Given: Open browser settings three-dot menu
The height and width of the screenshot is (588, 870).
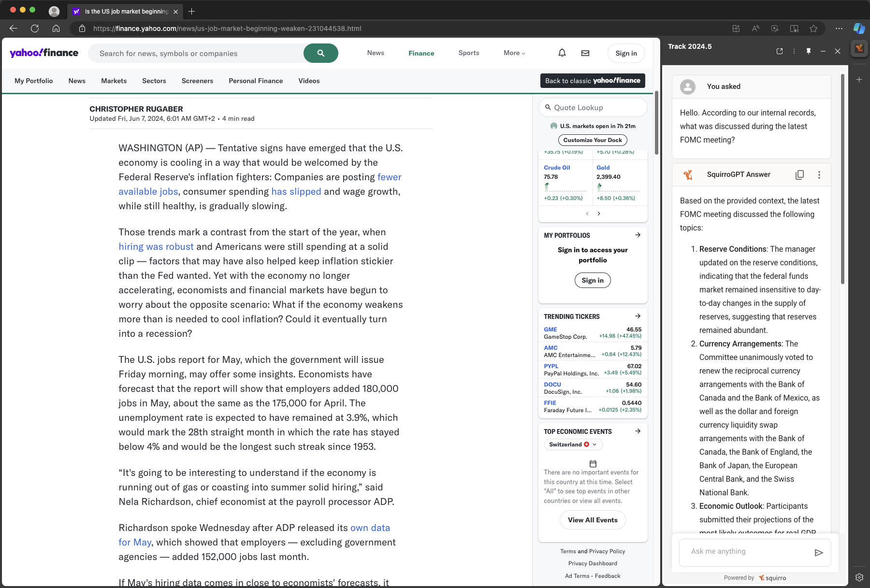Looking at the screenshot, I should click(839, 29).
